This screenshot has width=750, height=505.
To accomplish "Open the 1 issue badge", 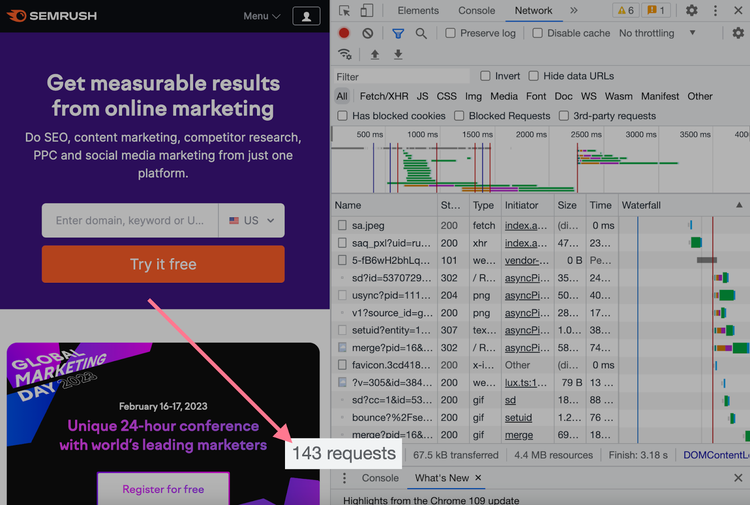I will 656,11.
